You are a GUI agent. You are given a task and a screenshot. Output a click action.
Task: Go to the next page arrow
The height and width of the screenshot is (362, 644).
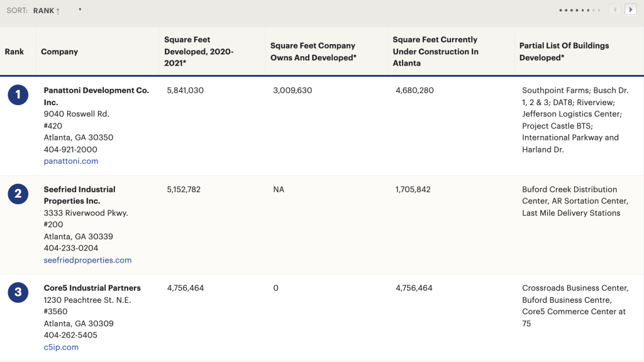click(x=630, y=10)
